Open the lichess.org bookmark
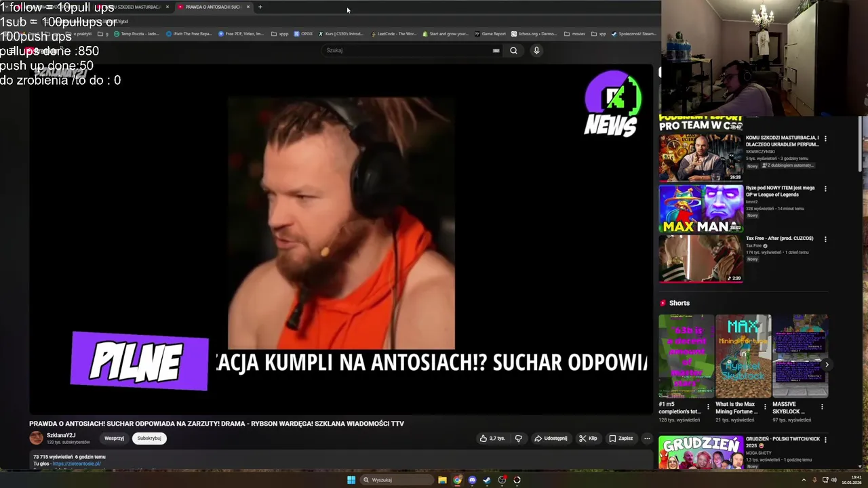 [534, 33]
